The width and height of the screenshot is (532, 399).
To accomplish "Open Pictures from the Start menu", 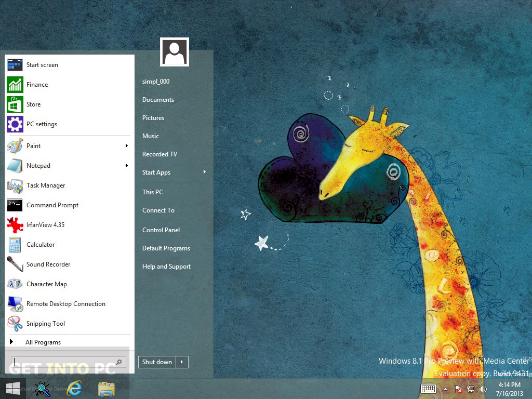I will (x=153, y=118).
